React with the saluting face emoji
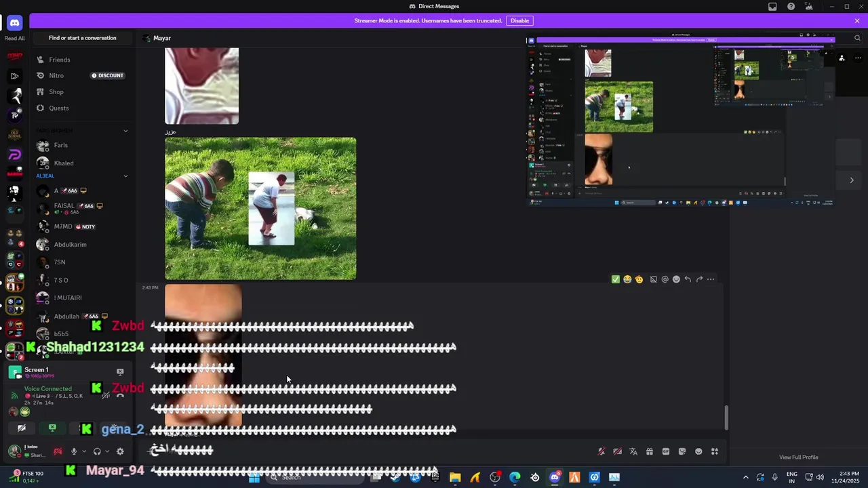The height and width of the screenshot is (488, 868). click(x=639, y=279)
